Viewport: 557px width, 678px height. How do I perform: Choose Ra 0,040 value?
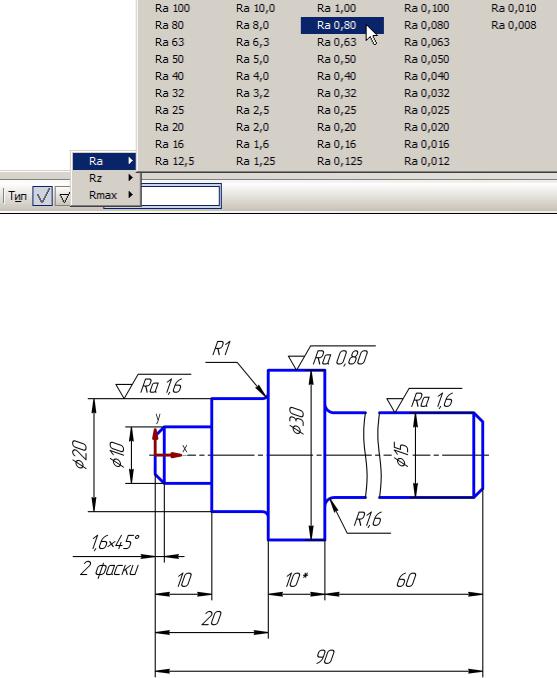tap(427, 76)
